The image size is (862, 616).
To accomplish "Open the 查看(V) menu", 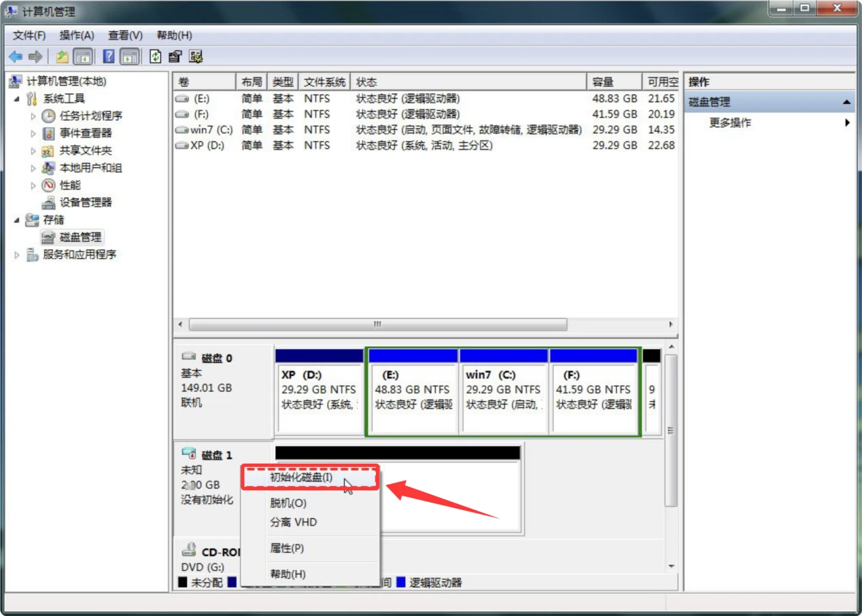I will tap(125, 35).
